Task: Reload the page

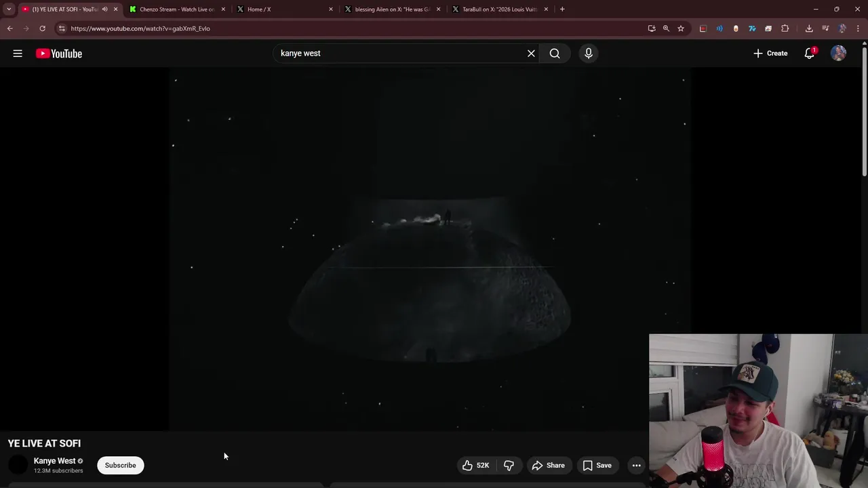Action: (42, 28)
